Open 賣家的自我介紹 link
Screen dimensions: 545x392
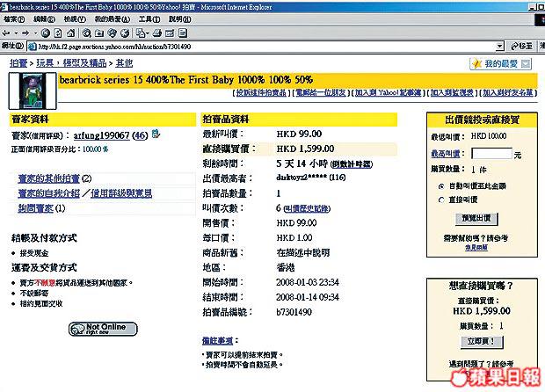click(x=48, y=193)
